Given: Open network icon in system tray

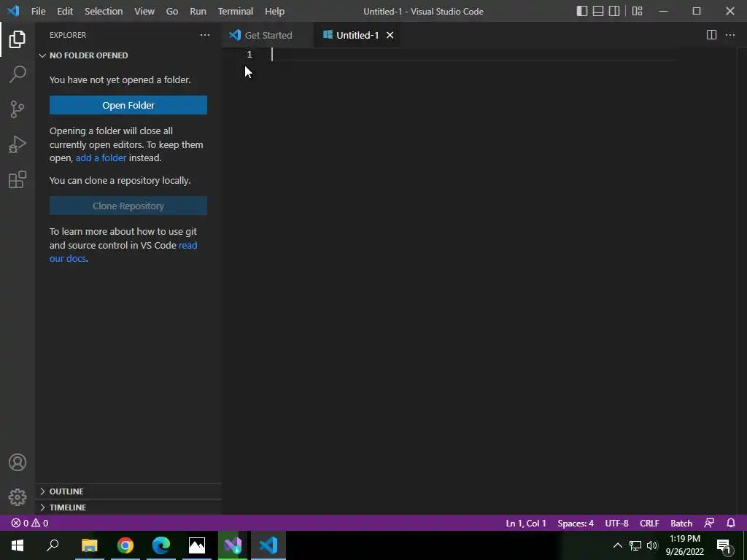Looking at the screenshot, I should pyautogui.click(x=635, y=545).
